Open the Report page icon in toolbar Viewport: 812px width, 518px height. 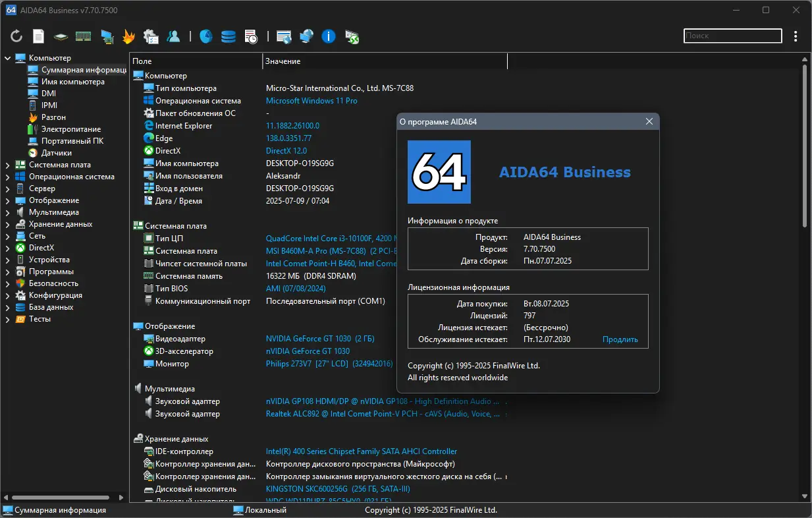(x=39, y=36)
